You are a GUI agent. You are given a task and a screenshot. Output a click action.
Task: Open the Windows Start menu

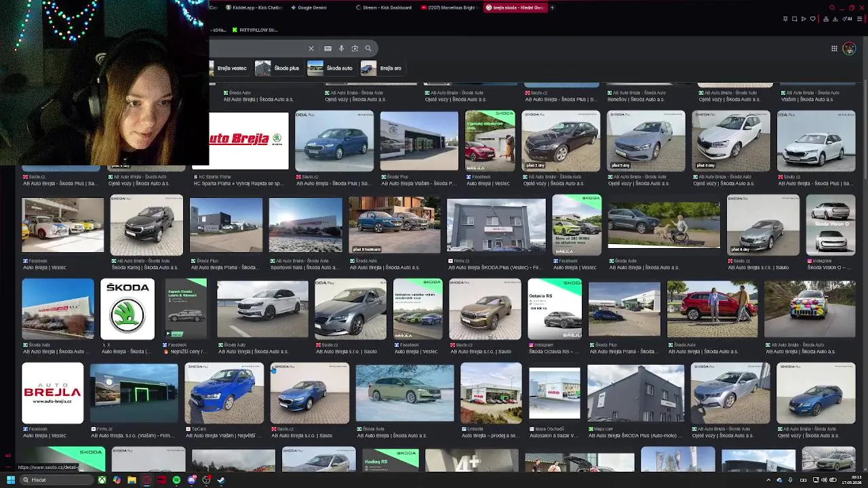pyautogui.click(x=10, y=480)
